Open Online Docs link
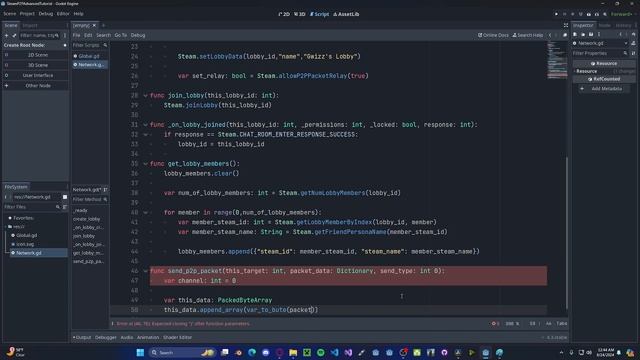This screenshot has width=640, height=360. [x=493, y=35]
